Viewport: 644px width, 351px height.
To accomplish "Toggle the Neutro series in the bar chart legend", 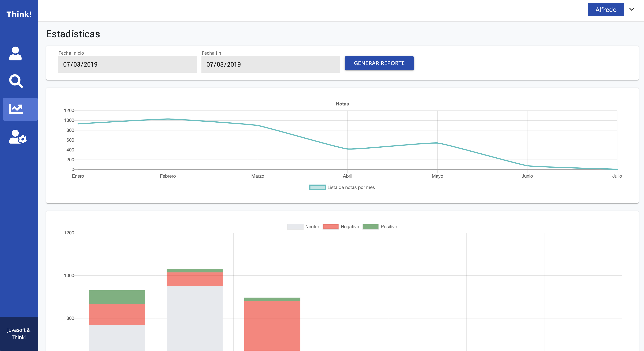I will pyautogui.click(x=304, y=226).
